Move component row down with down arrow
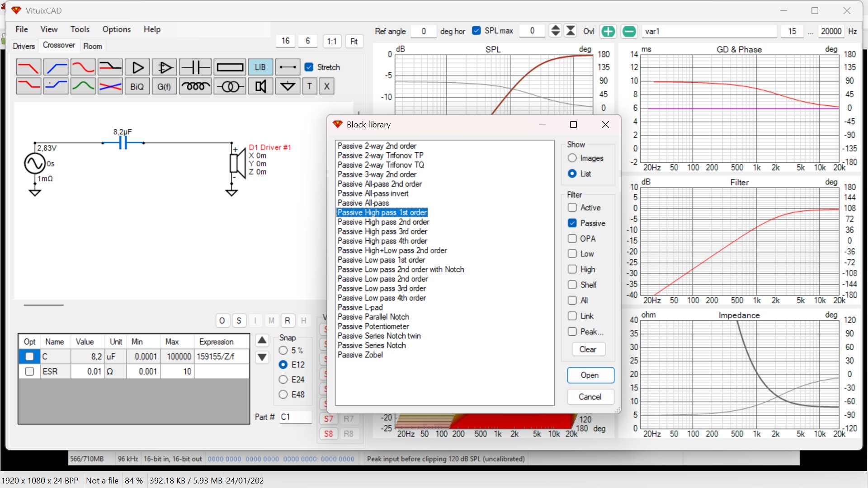Screen dimensions: 868x488 pyautogui.click(x=262, y=357)
